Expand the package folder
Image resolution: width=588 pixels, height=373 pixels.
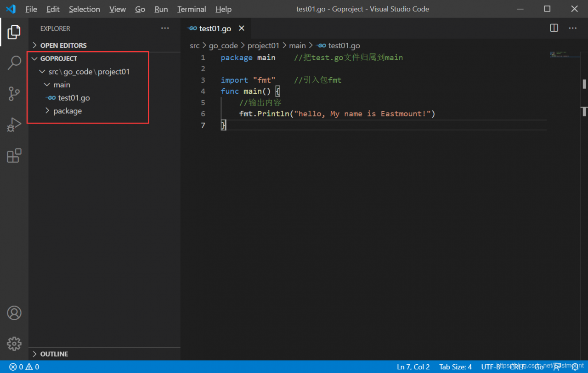tap(67, 111)
